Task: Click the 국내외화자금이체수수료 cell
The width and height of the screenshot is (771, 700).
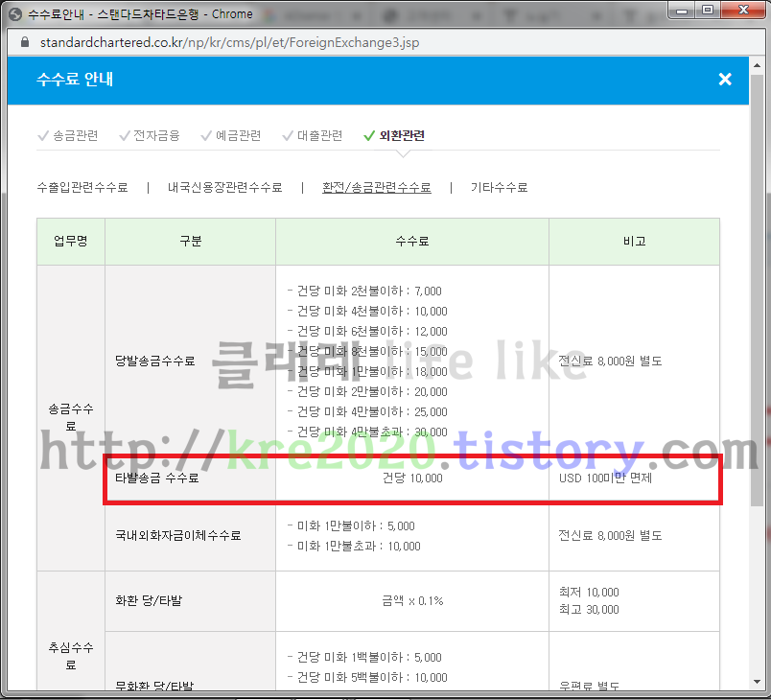Action: coord(190,535)
